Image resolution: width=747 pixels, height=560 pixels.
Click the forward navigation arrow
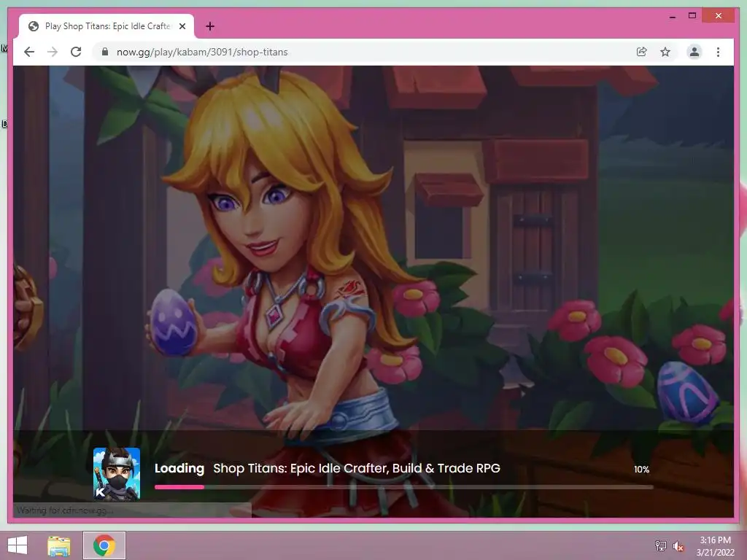tap(53, 52)
